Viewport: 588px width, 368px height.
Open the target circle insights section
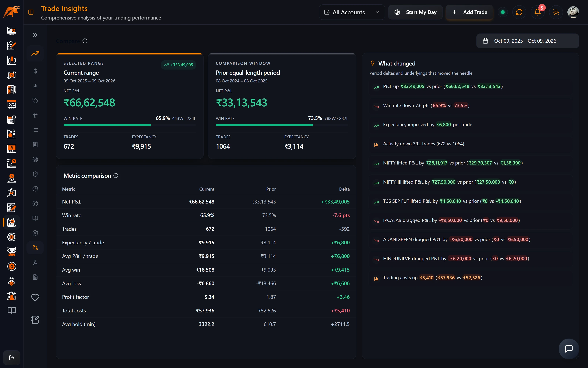(35, 159)
